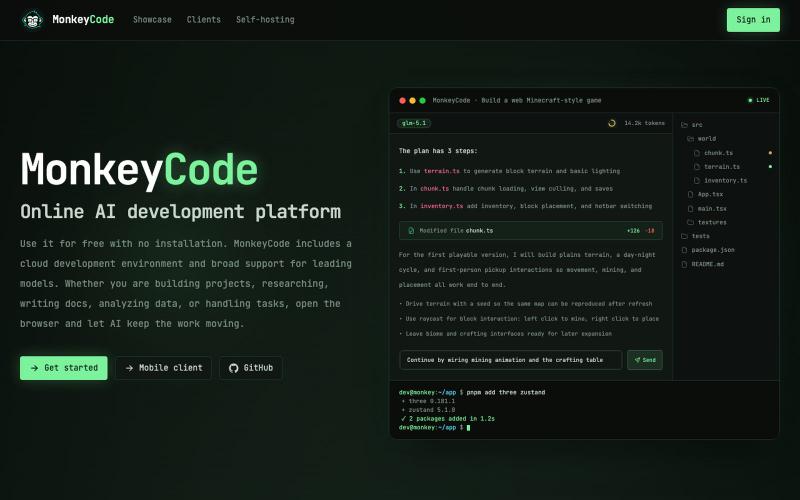
Task: Expand the textures folder
Action: coord(707,222)
